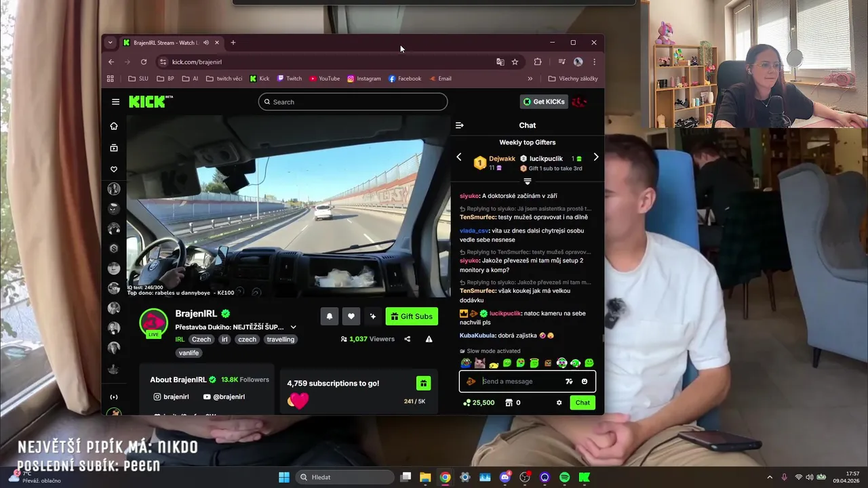This screenshot has height=488, width=868.
Task: Gift subs to BrajenIRL
Action: pyautogui.click(x=412, y=317)
